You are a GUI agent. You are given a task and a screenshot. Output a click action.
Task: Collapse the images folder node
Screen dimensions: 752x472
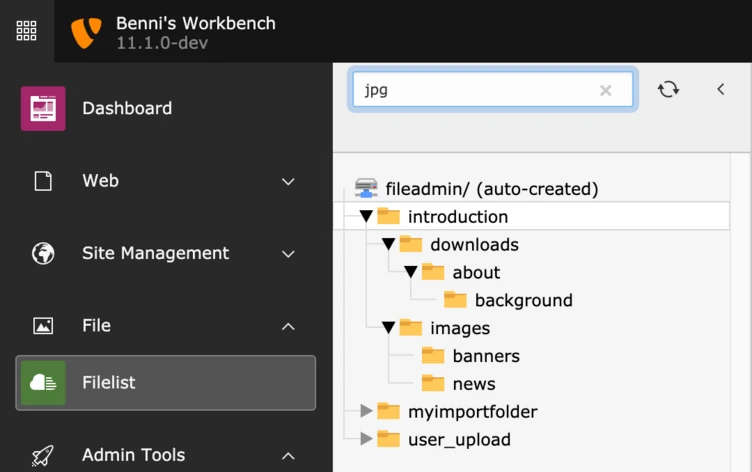[388, 328]
